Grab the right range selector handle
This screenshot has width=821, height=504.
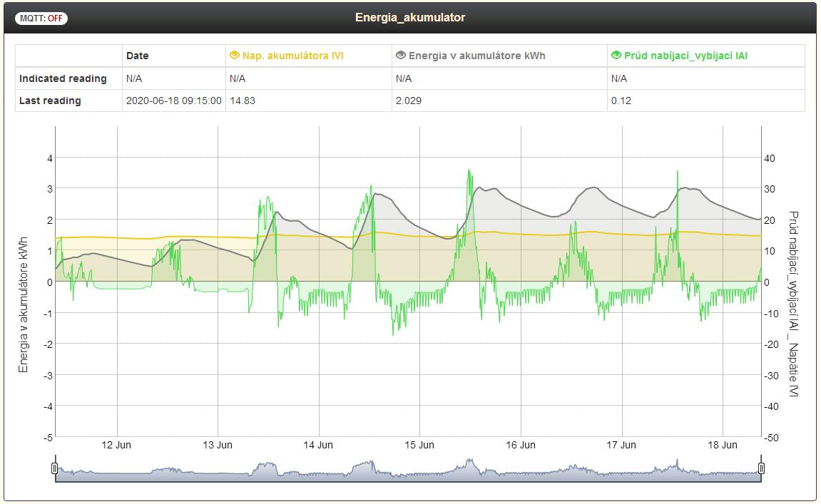[761, 468]
